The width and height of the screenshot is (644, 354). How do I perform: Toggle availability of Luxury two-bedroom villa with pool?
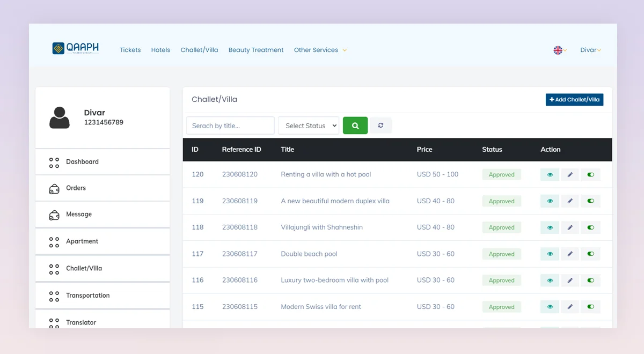590,280
